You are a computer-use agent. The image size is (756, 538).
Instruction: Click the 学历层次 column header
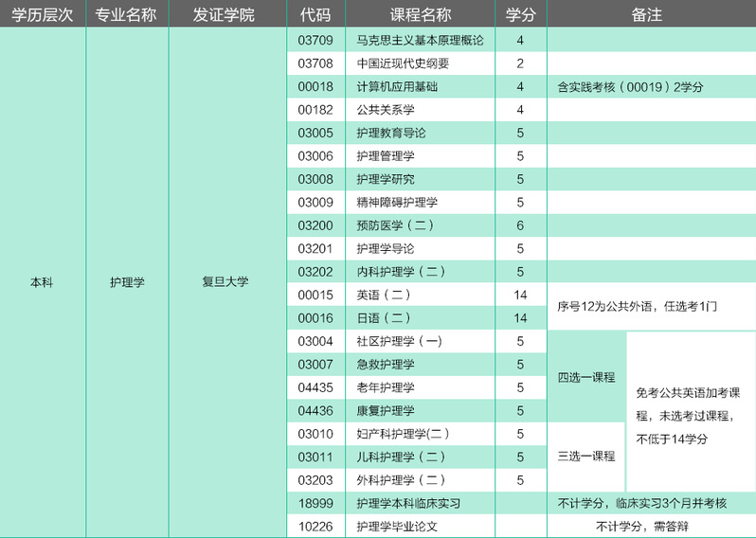[43, 14]
